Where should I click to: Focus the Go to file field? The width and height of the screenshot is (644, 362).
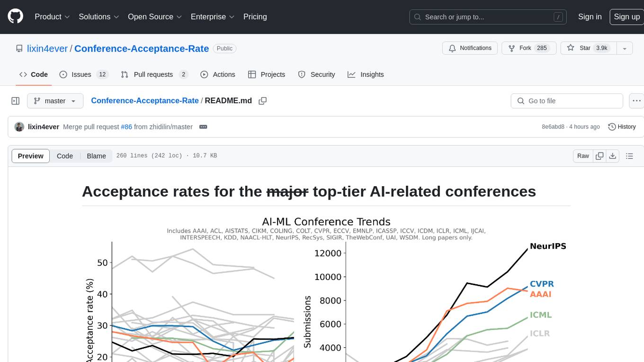click(567, 101)
